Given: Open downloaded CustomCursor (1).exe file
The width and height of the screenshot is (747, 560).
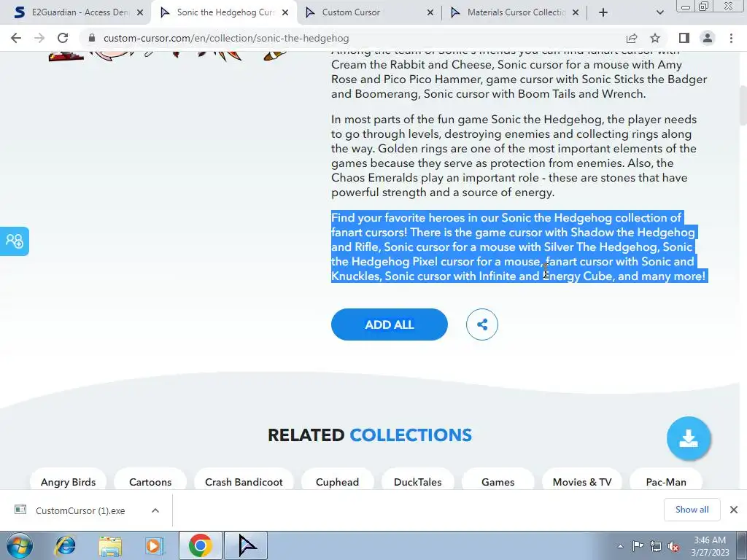Looking at the screenshot, I should coord(80,510).
